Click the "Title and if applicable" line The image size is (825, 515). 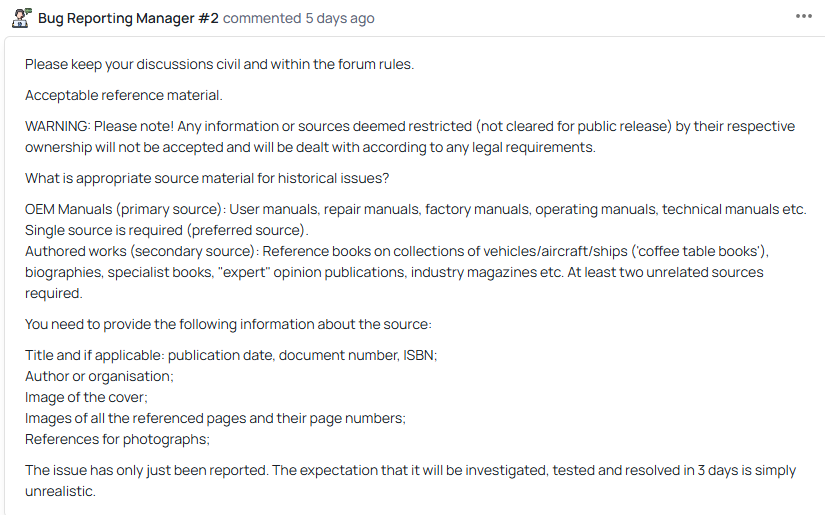point(231,355)
